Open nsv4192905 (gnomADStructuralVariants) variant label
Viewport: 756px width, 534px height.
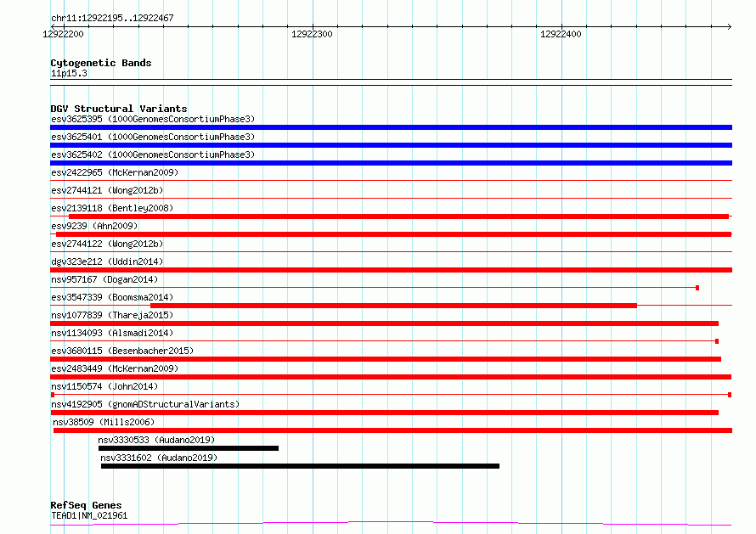point(145,404)
